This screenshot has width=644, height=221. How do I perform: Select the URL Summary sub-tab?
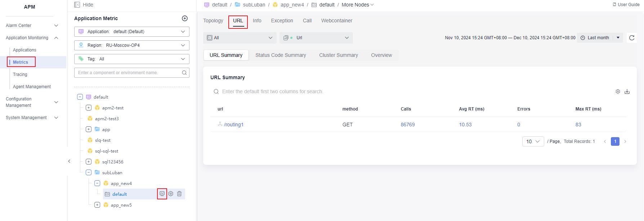(226, 55)
